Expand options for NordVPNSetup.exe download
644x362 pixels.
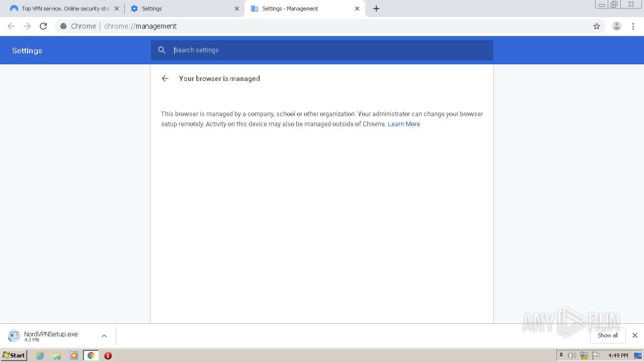pyautogui.click(x=104, y=336)
